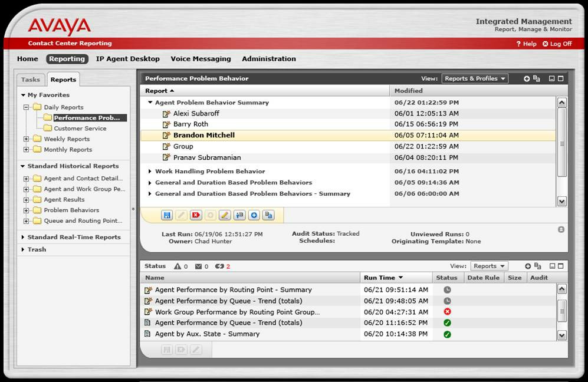Expand the Standard Real-Time Reports section

[23, 238]
